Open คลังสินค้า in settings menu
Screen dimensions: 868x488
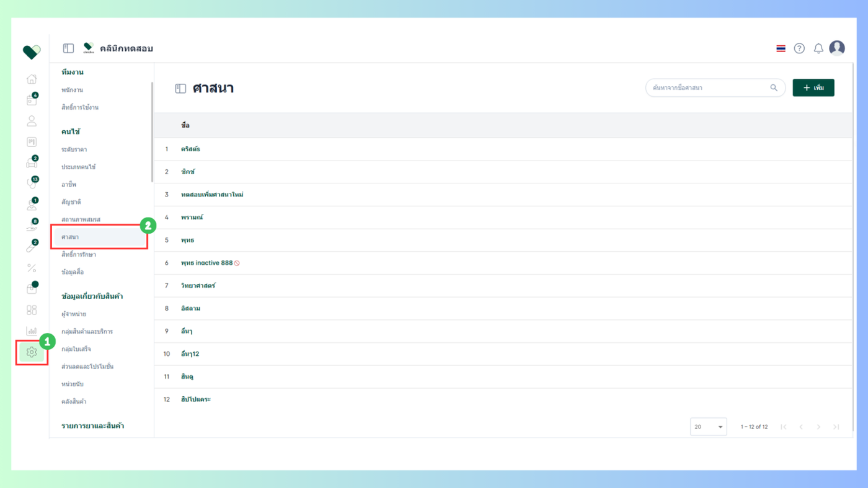73,401
